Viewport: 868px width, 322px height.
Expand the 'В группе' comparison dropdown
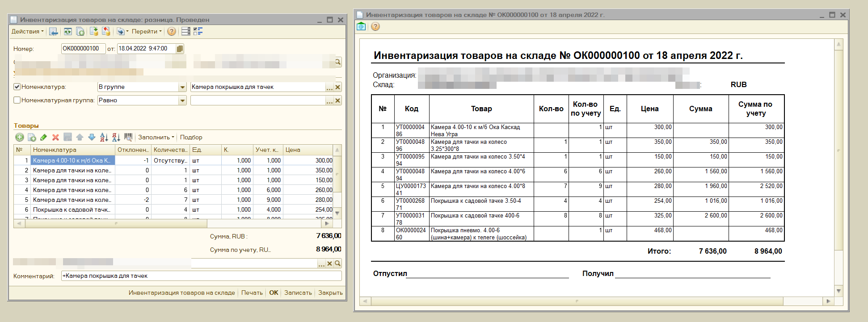tap(182, 87)
